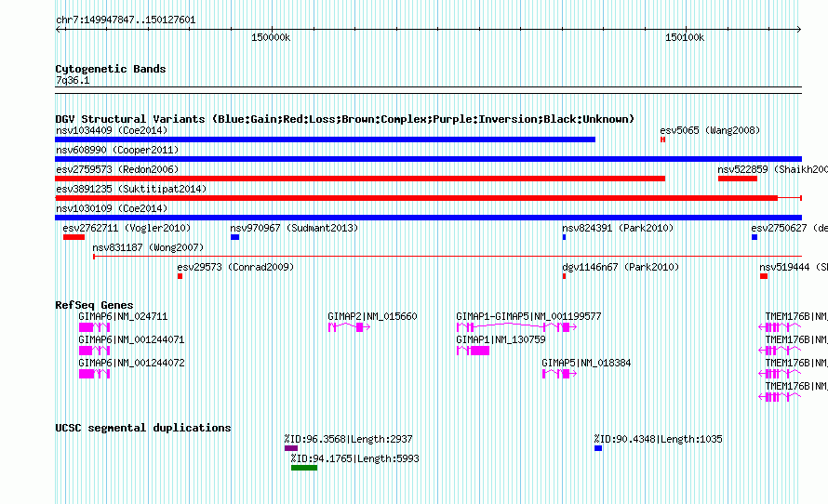Click the 7q36.1 band label

point(73,80)
